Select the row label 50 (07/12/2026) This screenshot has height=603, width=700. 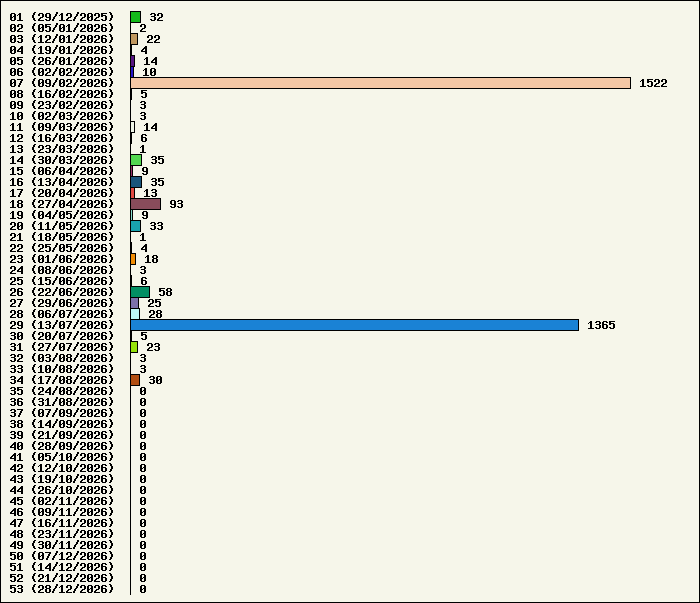pyautogui.click(x=62, y=556)
